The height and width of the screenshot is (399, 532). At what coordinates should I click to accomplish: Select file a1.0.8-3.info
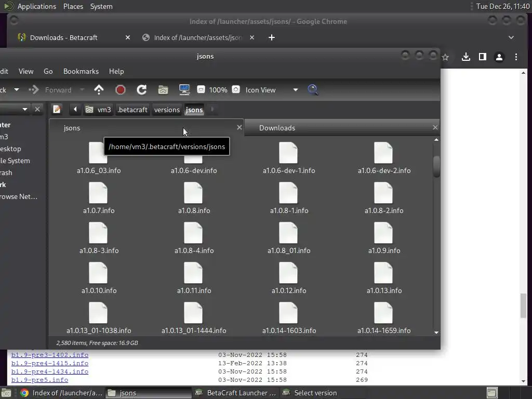(99, 238)
